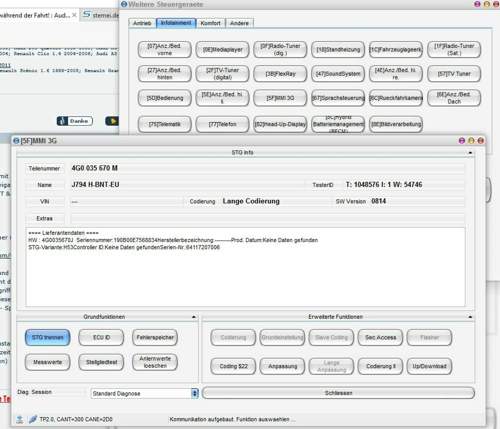This screenshot has width=500, height=429.
Task: Click the plug icon beside TP2.0 text
Action: pos(32,419)
